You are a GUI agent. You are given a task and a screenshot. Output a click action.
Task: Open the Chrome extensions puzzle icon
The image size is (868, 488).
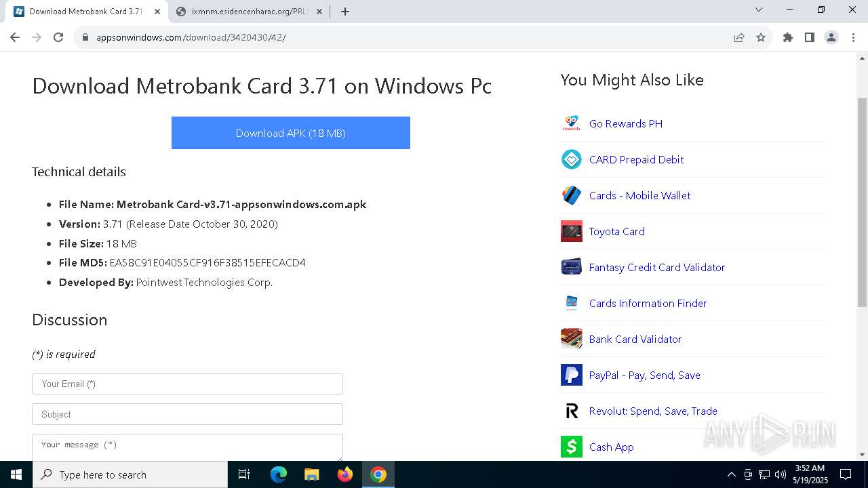pyautogui.click(x=788, y=37)
